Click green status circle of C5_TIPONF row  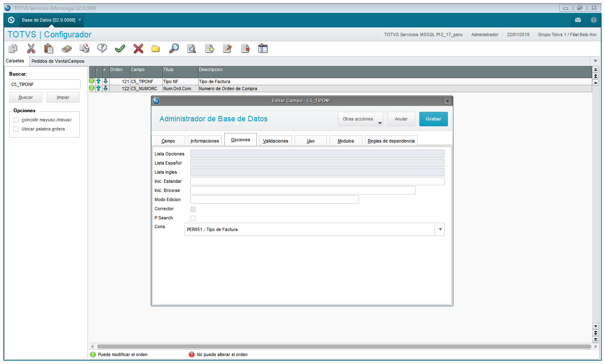pos(92,81)
